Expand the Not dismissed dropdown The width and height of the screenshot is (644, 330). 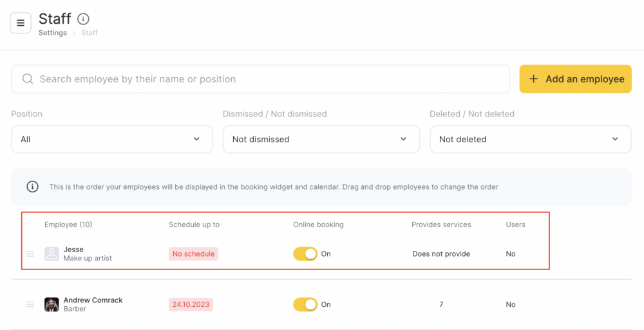coord(321,139)
